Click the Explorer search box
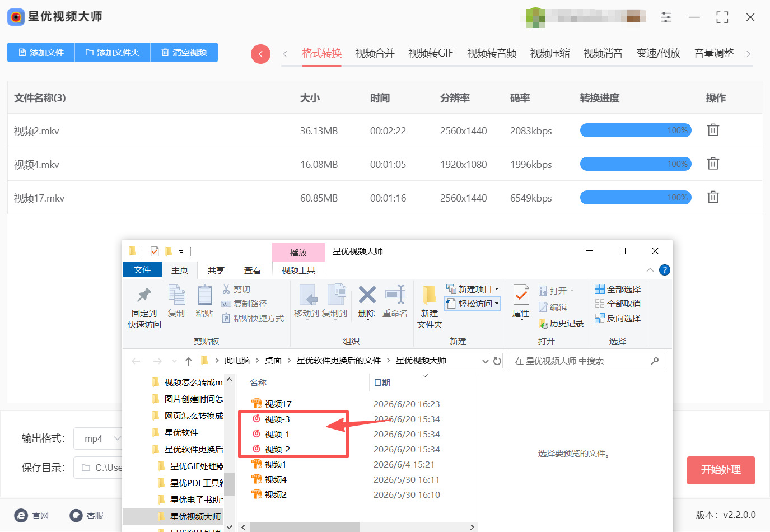 tap(587, 361)
